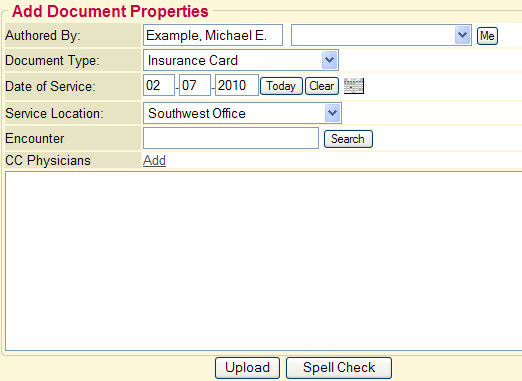Select the month field showing 02
This screenshot has width=522, height=381.
click(x=159, y=85)
